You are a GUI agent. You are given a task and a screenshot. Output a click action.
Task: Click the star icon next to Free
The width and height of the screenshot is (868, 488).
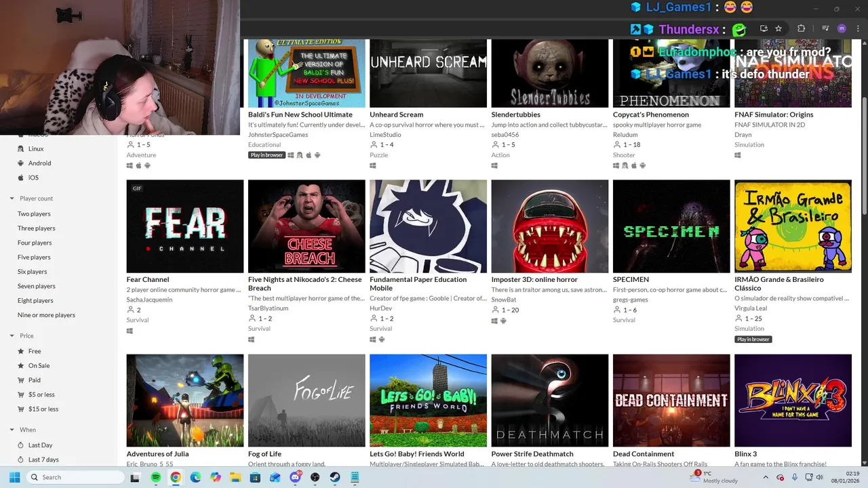tap(21, 351)
